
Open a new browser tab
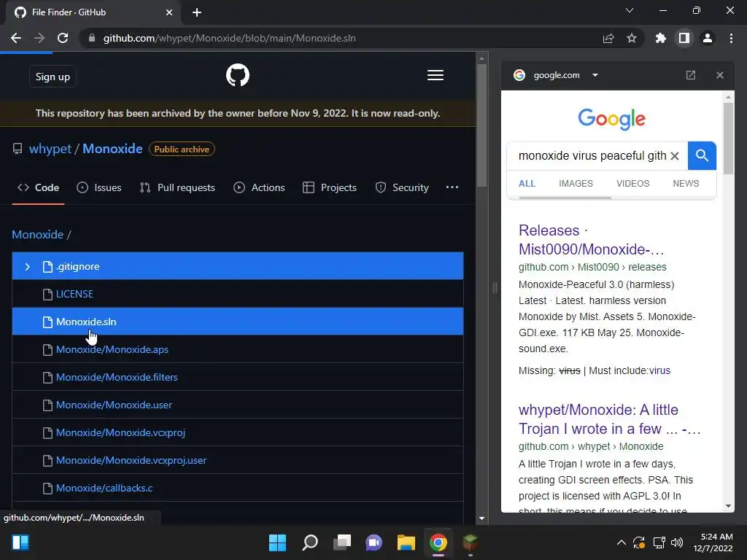coord(197,12)
